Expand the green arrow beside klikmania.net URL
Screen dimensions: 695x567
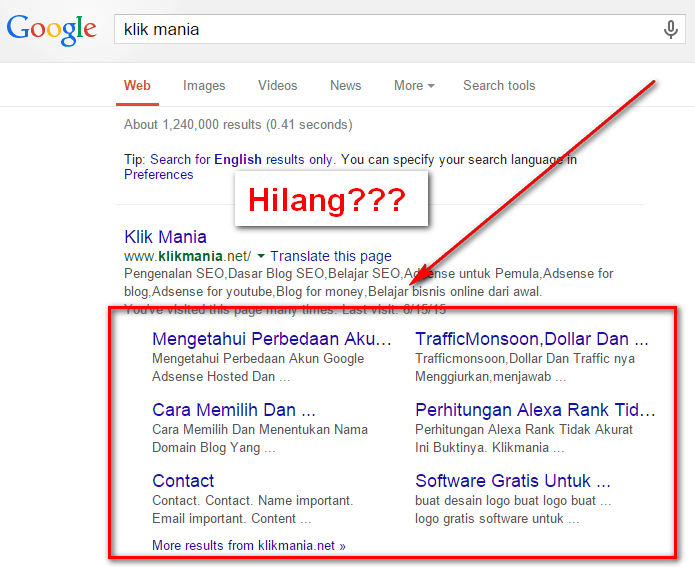point(261,256)
